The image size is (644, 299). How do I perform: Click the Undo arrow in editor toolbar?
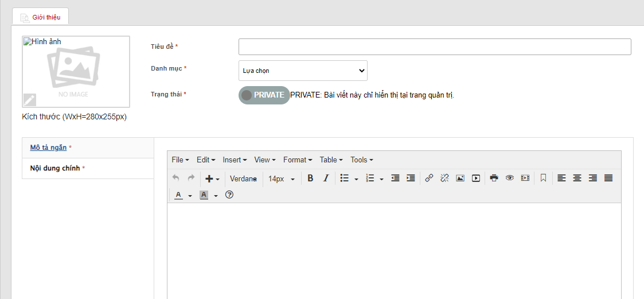[176, 178]
